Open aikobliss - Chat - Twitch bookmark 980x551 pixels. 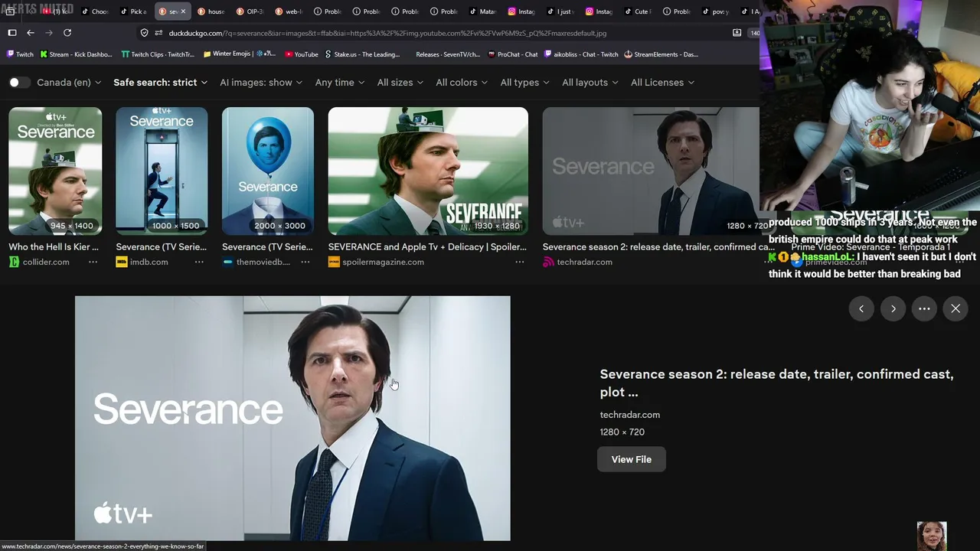tap(581, 54)
